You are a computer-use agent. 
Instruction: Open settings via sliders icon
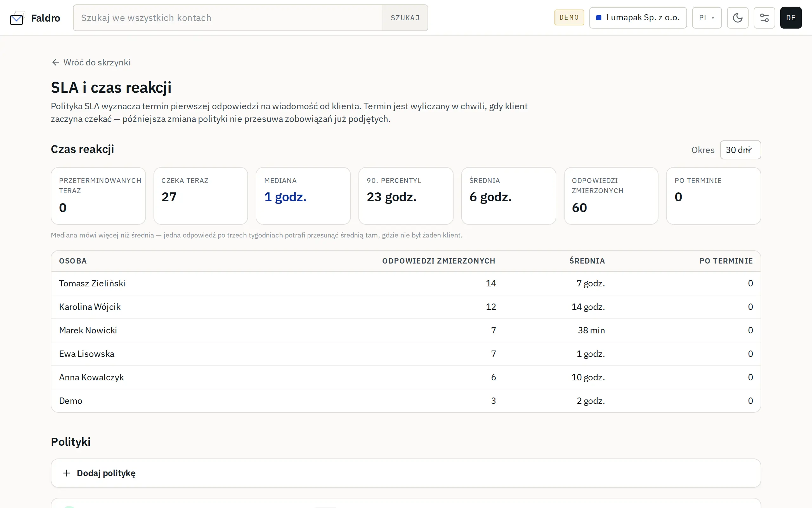point(764,18)
